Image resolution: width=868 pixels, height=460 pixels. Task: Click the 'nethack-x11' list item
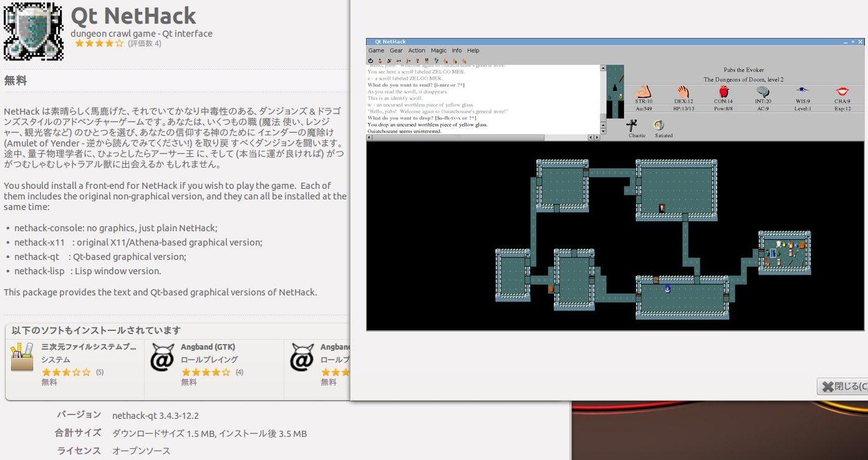point(138,242)
